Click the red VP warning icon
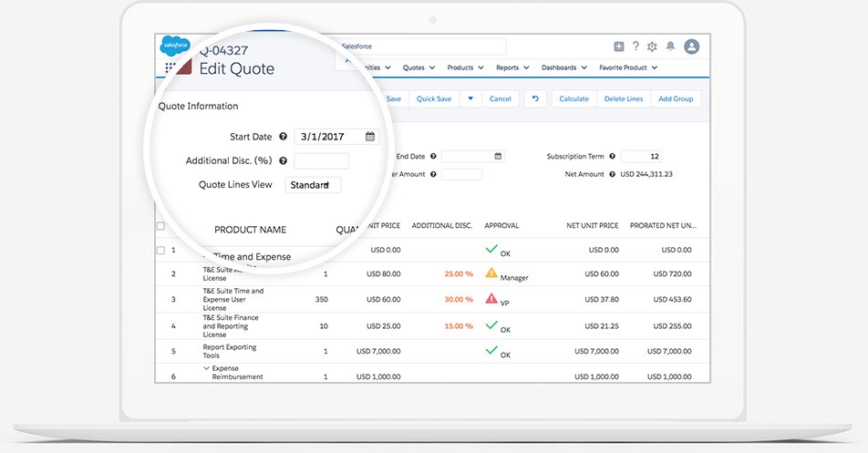 [491, 299]
